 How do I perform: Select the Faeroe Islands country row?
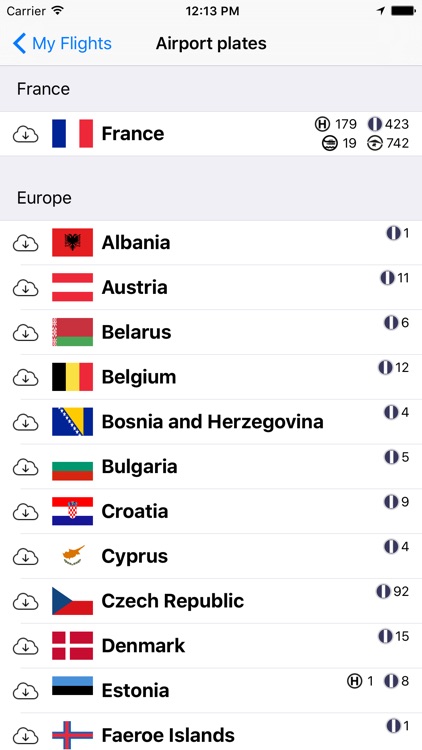[x=211, y=732]
